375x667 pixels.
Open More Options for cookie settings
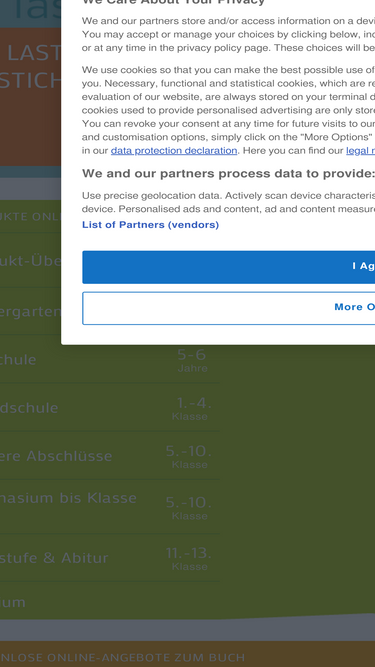click(x=228, y=308)
